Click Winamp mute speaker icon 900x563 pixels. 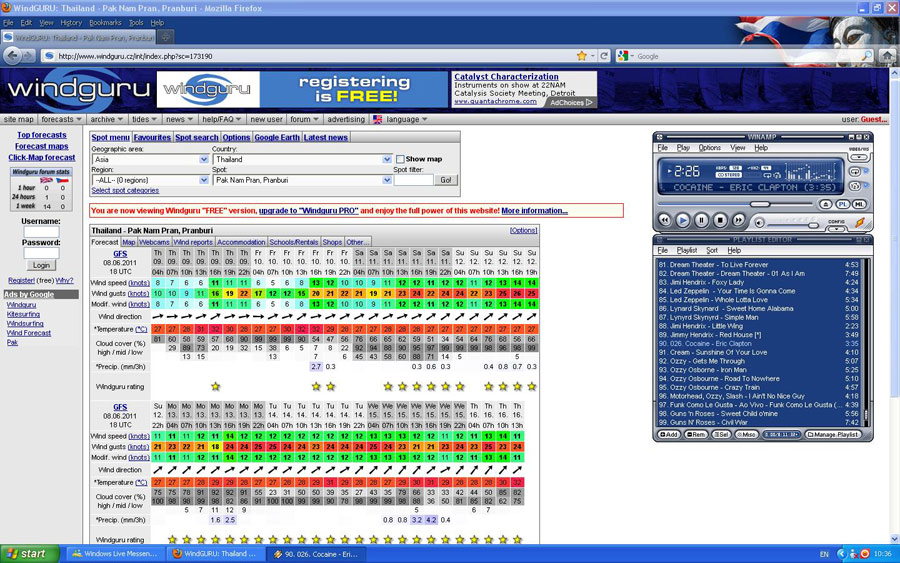coord(759,223)
